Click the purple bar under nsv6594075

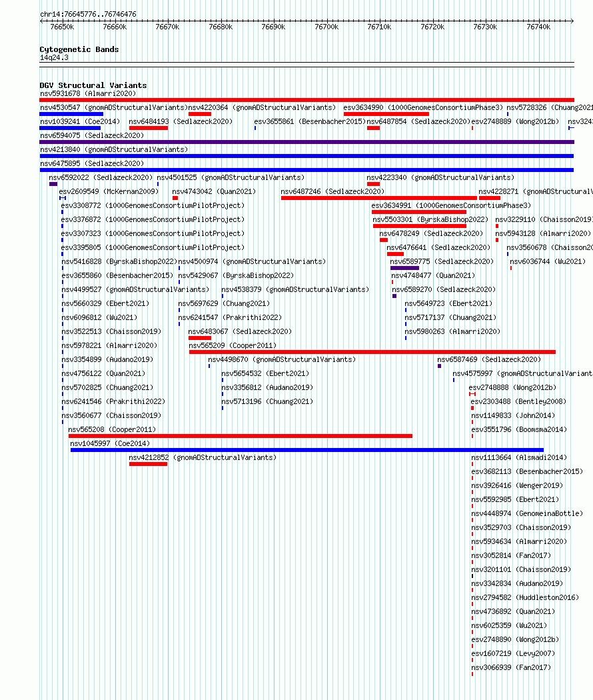pyautogui.click(x=306, y=142)
